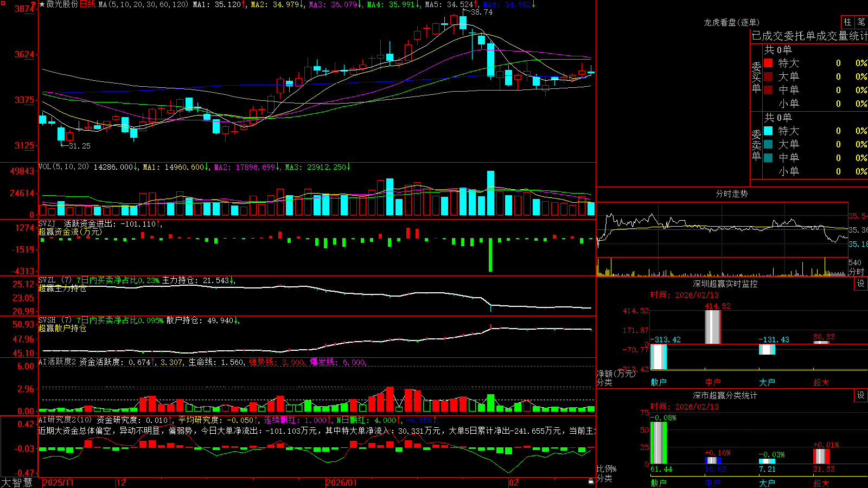Click 散户持仓: 49.940 value
The image size is (868, 488).
point(200,320)
